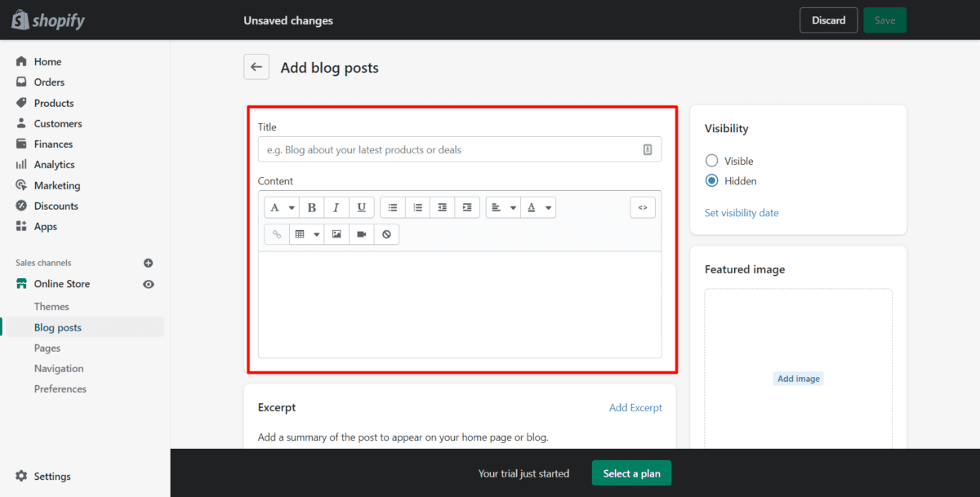The height and width of the screenshot is (497, 980).
Task: Add a sales channel with plus icon
Action: (149, 263)
